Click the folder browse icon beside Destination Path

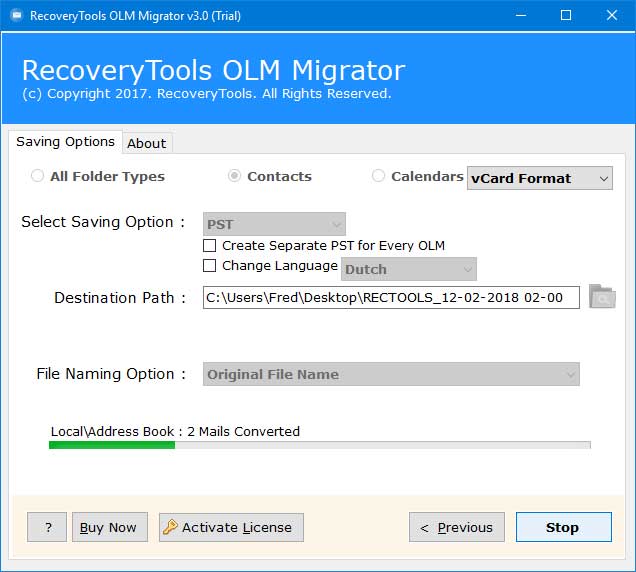coord(602,297)
